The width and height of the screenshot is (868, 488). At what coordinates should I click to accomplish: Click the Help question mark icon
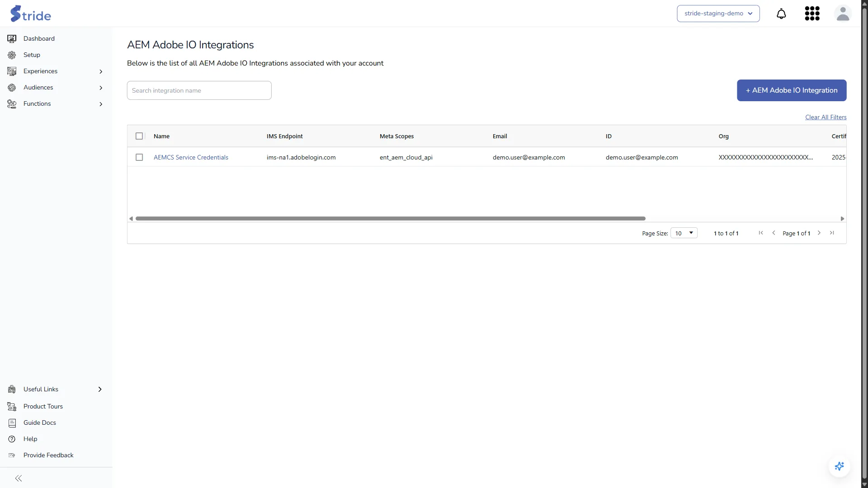12,439
